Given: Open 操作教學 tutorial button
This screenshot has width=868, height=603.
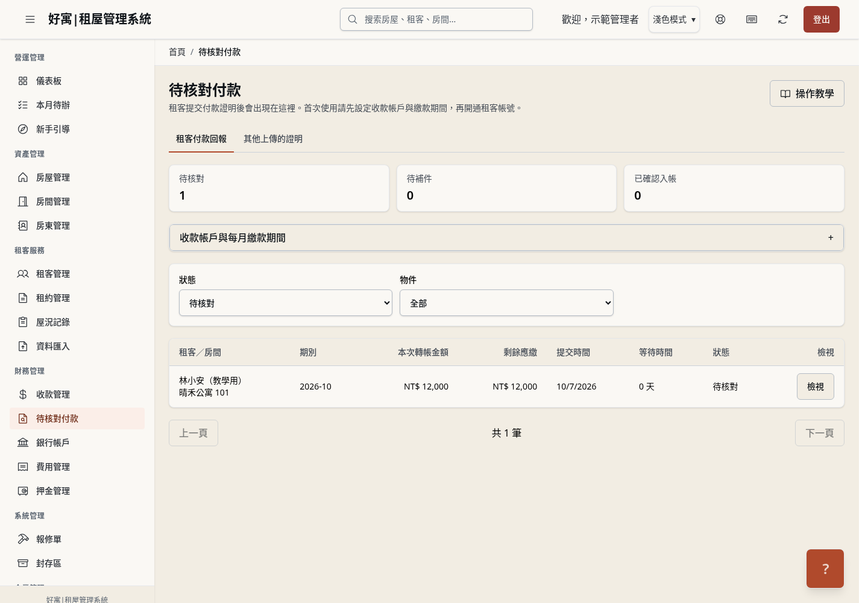Looking at the screenshot, I should point(807,93).
